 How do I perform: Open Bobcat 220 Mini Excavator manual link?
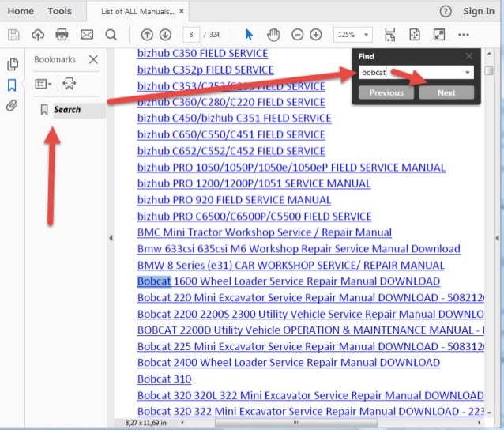click(310, 298)
